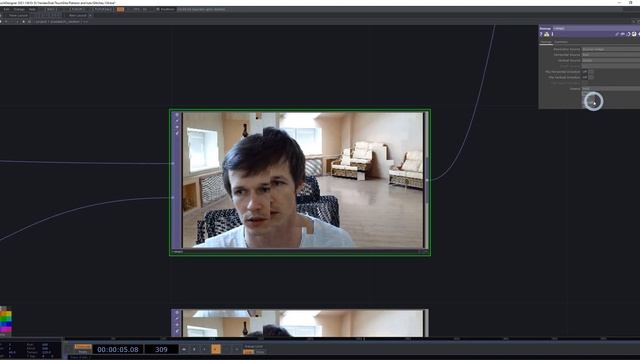The image size is (640, 360).
Task: Open the Dialogs menu
Action: (19, 9)
